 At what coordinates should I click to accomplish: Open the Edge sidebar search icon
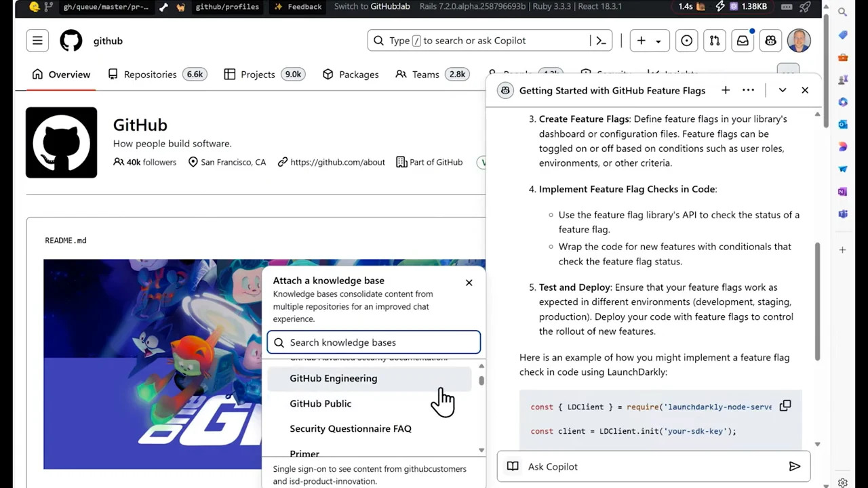point(843,12)
